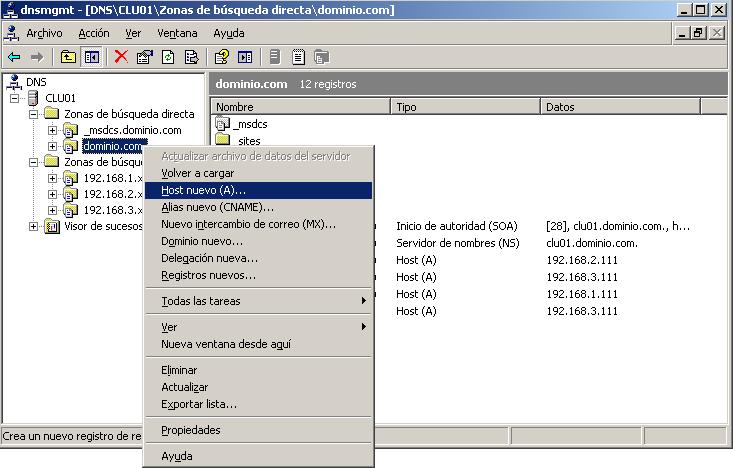This screenshot has width=733, height=468.
Task: Select the DNS root icon in the tree
Action: (x=14, y=82)
